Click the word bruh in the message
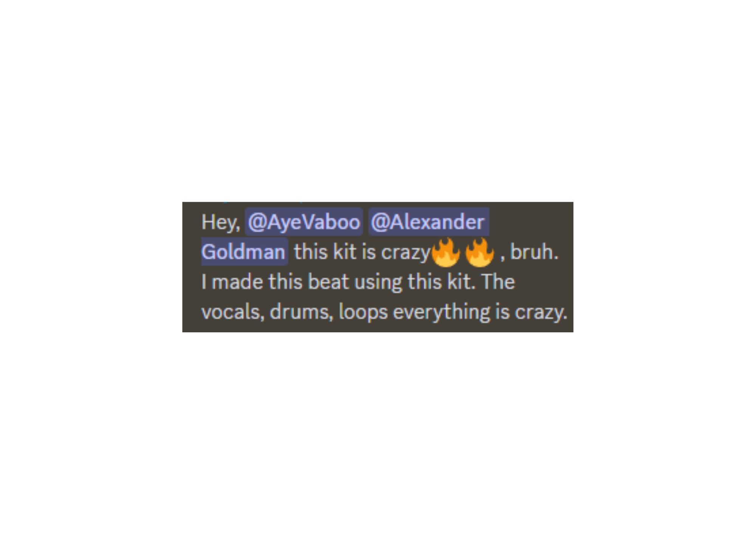Screen dimensions: 756x534 pos(534,252)
